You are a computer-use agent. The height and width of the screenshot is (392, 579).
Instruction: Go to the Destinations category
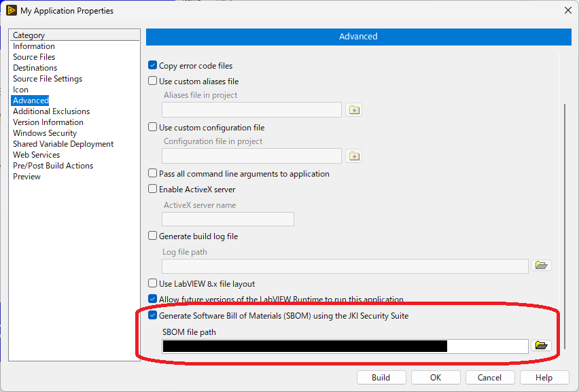(35, 68)
